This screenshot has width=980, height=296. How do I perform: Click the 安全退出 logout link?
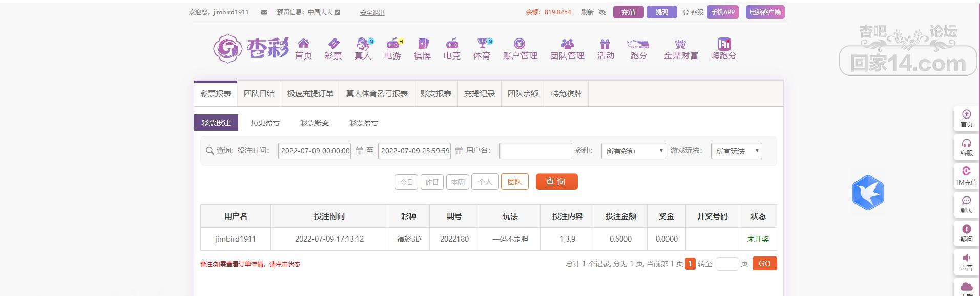(x=372, y=13)
